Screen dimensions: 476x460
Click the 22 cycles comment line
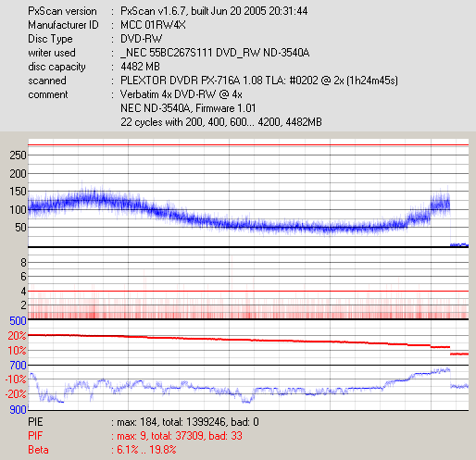point(221,122)
